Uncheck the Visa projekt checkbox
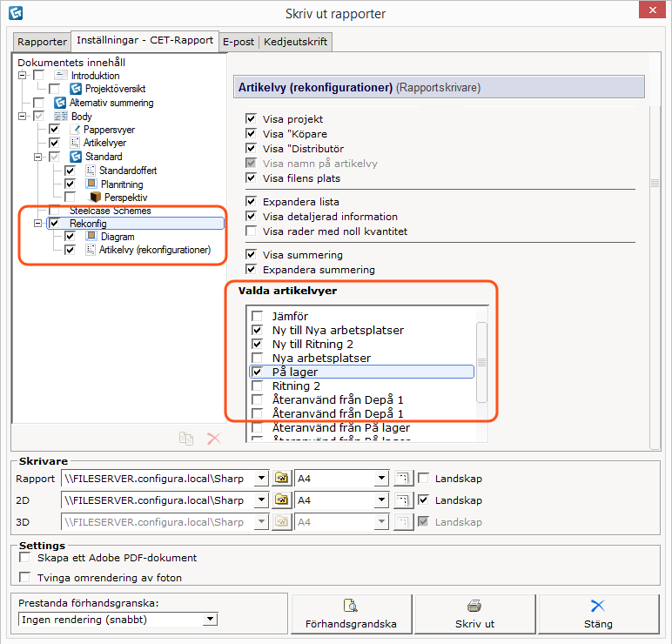The image size is (672, 644). click(252, 119)
